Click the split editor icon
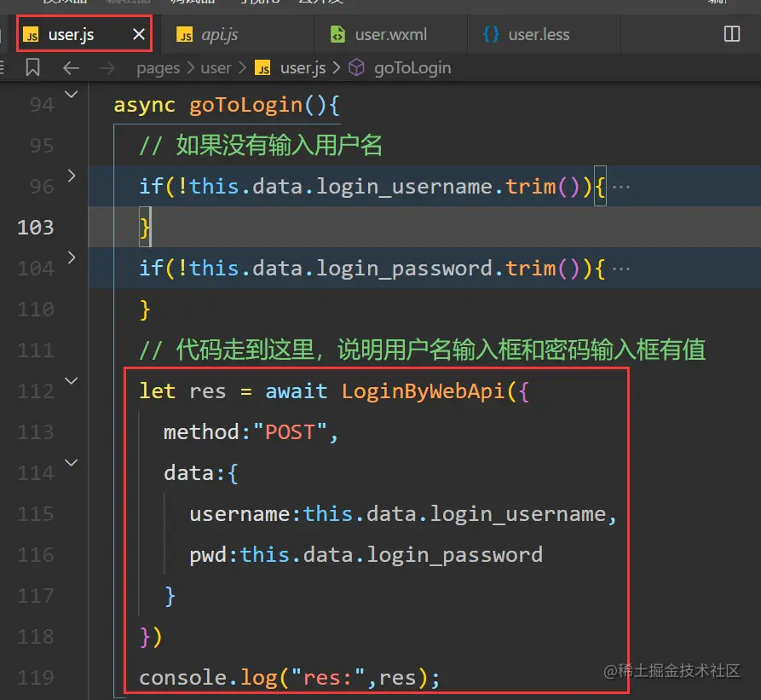This screenshot has height=700, width=761. tap(732, 34)
